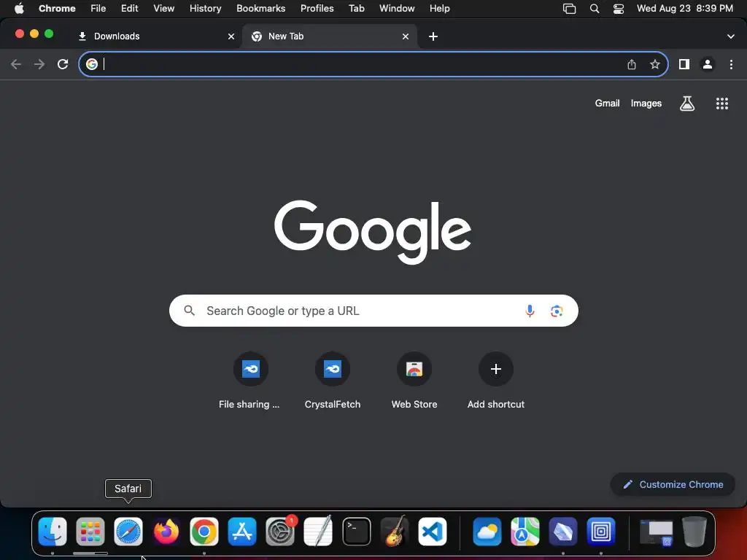This screenshot has height=560, width=747.
Task: Open the Bookmarks menu
Action: 261,8
